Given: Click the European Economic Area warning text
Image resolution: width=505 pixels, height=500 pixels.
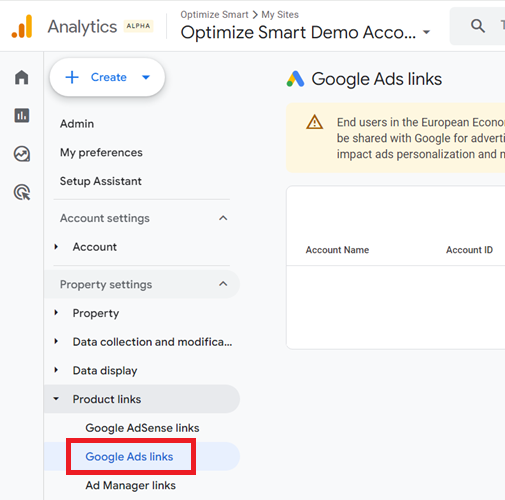Looking at the screenshot, I should (421, 138).
